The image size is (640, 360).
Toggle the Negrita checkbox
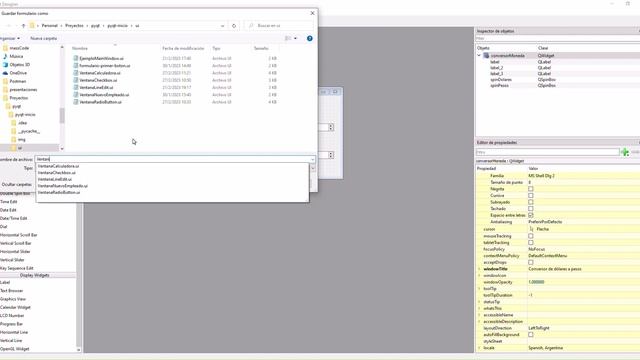[x=531, y=189]
